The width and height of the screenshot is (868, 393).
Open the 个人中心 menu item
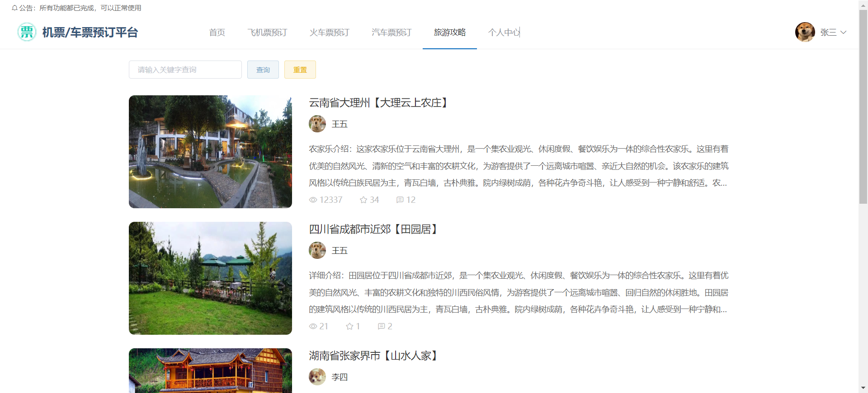[504, 32]
